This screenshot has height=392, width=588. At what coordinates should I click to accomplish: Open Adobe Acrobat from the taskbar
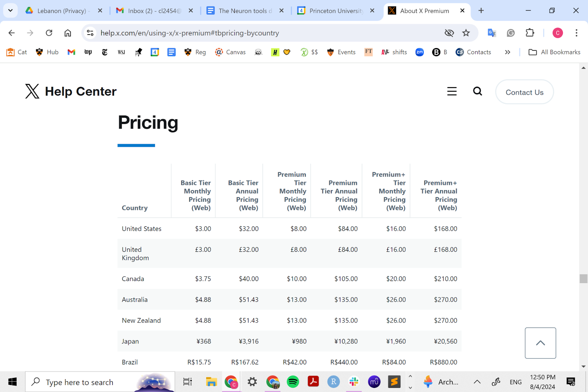313,382
